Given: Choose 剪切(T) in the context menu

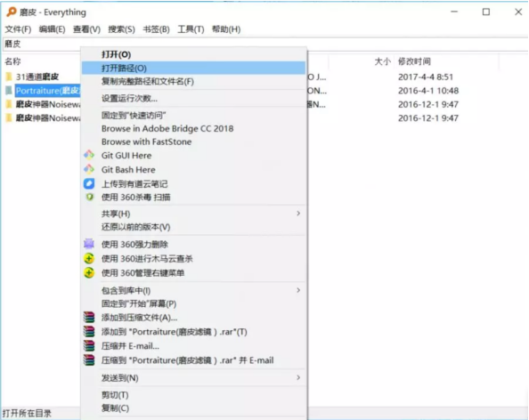Looking at the screenshot, I should pyautogui.click(x=193, y=395).
